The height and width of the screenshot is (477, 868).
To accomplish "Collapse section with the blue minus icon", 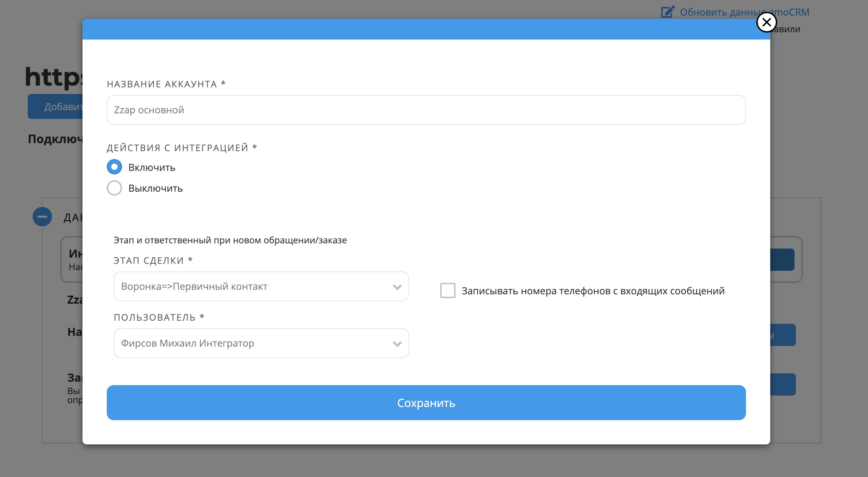I will pos(42,217).
